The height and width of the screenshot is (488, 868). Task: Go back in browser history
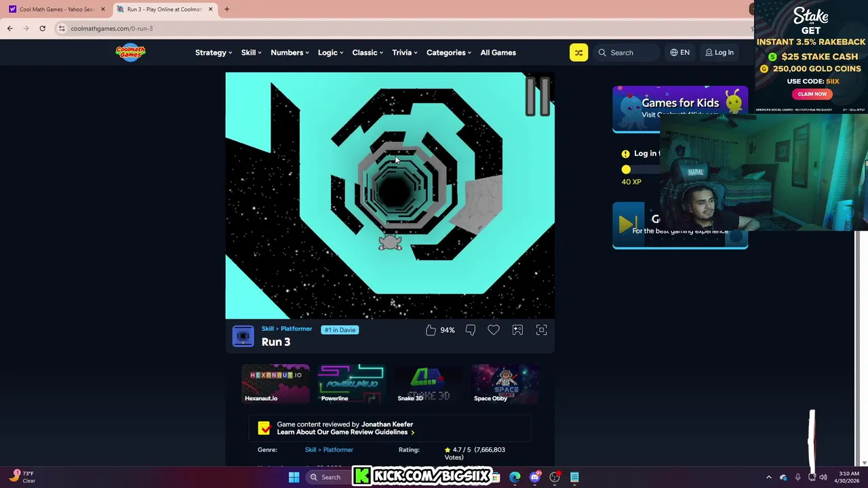click(9, 28)
